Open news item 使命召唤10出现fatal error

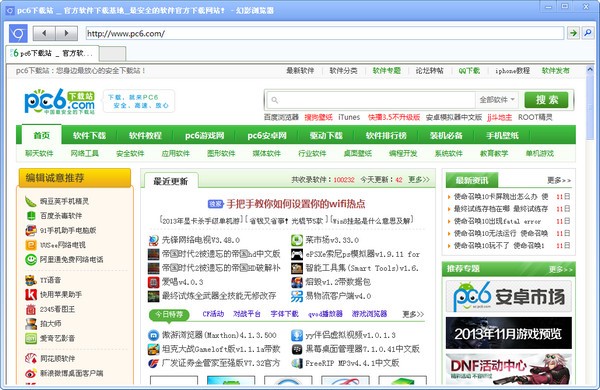(x=497, y=221)
